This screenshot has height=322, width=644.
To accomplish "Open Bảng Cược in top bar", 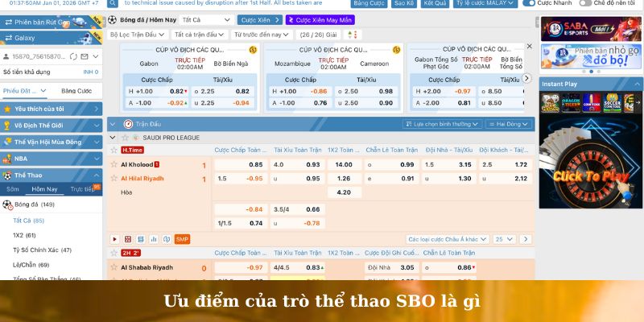I will tap(369, 3).
